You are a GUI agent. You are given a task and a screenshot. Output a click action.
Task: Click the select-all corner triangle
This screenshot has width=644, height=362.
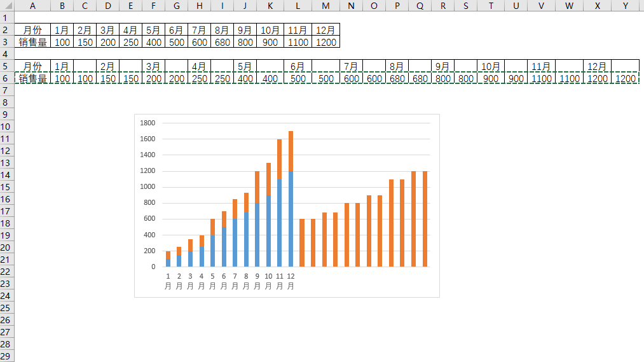click(8, 6)
